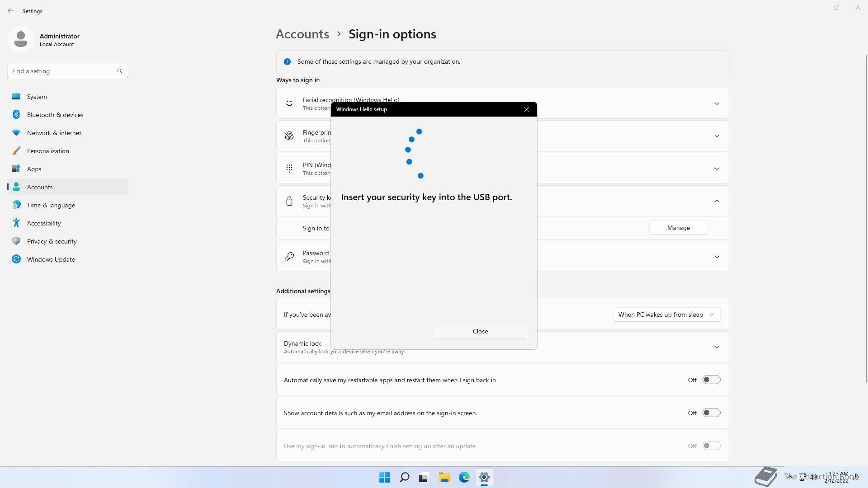Click the Facial recognition smiley icon
The image size is (868, 488).
click(289, 103)
